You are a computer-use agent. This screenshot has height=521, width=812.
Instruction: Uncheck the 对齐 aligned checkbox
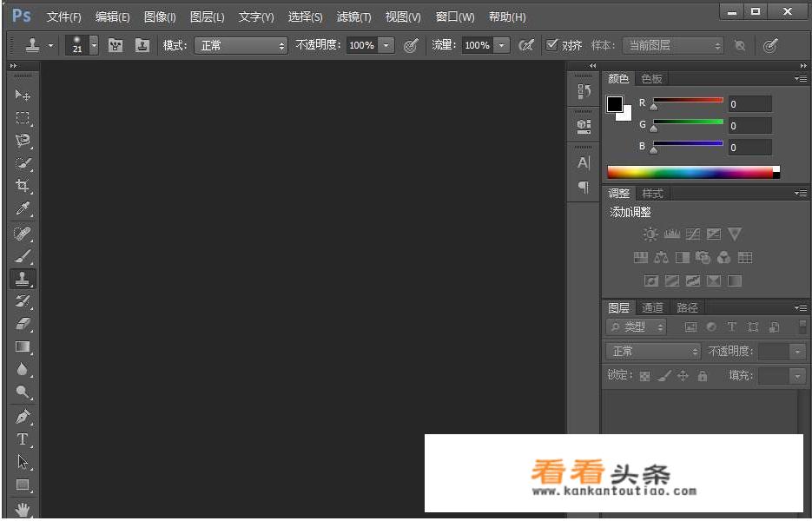(551, 45)
